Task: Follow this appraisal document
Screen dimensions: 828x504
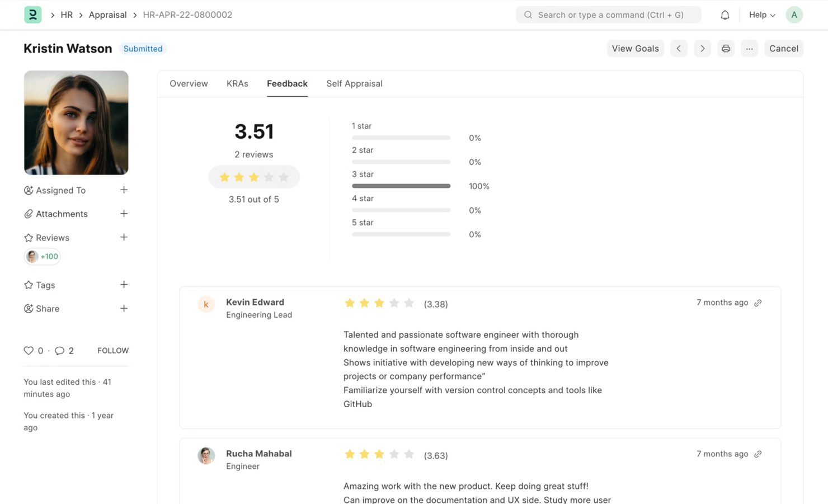Action: (x=113, y=351)
